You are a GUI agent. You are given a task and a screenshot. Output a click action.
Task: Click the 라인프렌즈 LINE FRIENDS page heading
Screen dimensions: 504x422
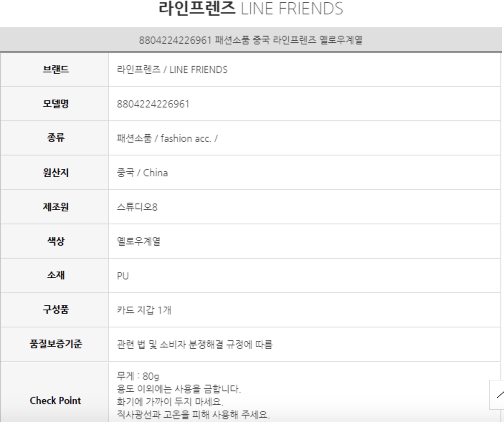tap(251, 9)
